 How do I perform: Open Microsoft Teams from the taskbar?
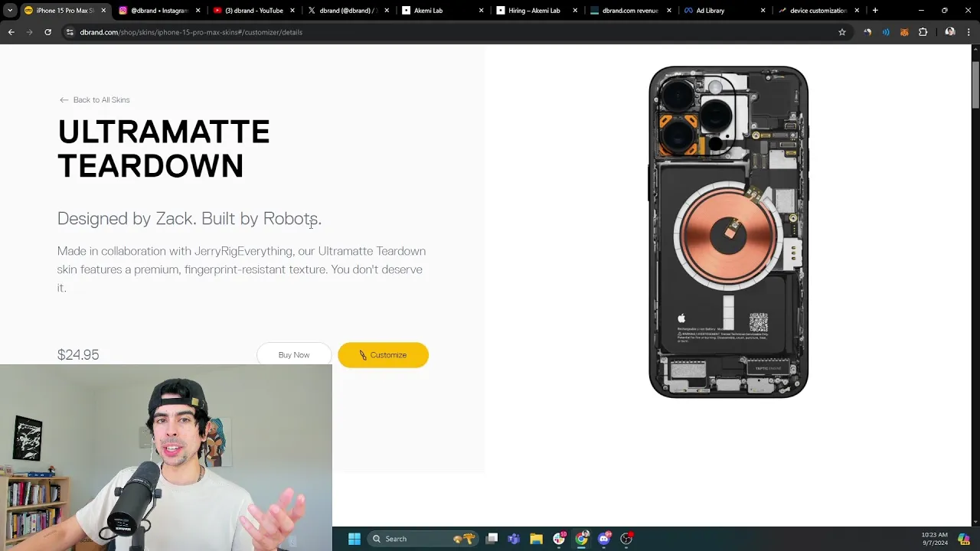pos(514,539)
